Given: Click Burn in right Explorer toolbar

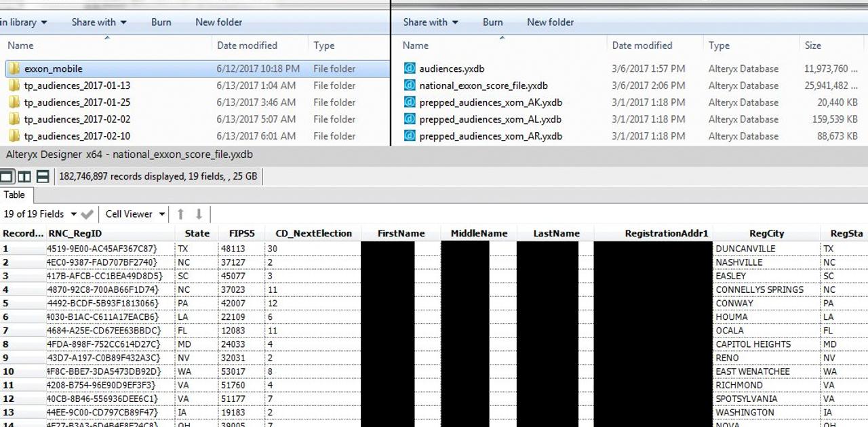Looking at the screenshot, I should 493,22.
